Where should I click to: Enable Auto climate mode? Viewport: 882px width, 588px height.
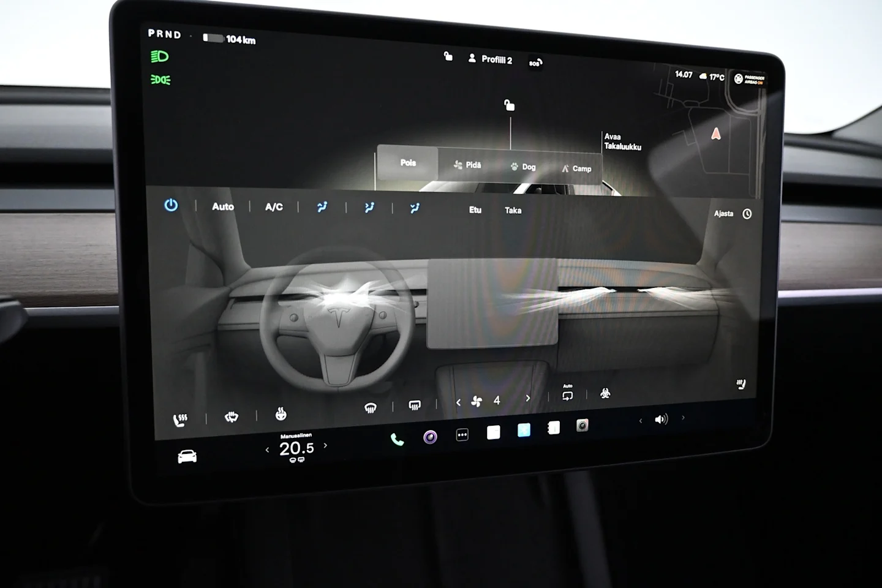tap(223, 206)
